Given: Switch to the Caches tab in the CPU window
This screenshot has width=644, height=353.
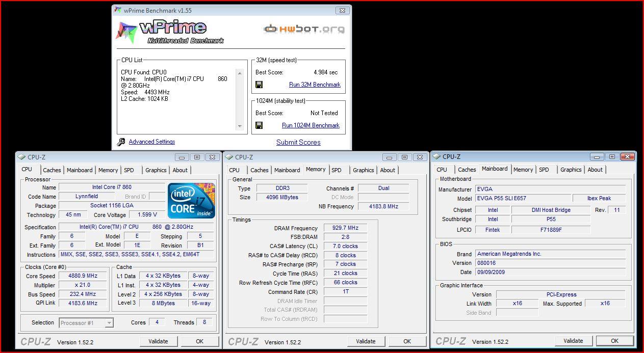Looking at the screenshot, I should coord(52,170).
